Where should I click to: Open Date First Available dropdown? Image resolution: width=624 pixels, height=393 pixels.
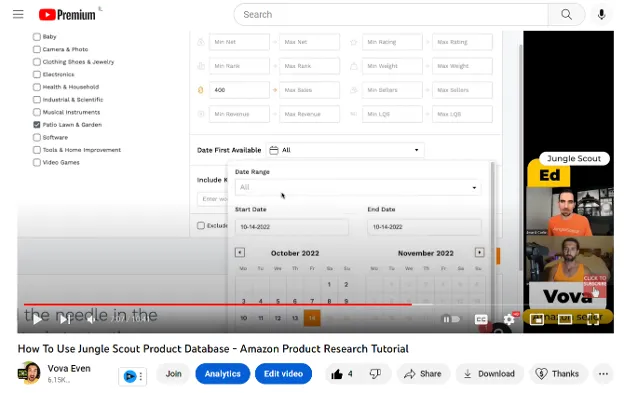(345, 150)
